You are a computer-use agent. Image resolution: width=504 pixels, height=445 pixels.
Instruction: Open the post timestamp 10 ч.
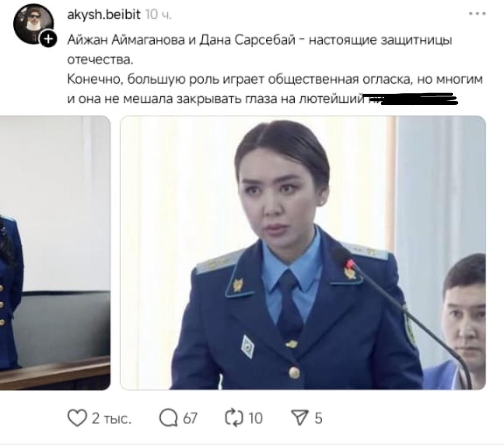click(x=159, y=15)
